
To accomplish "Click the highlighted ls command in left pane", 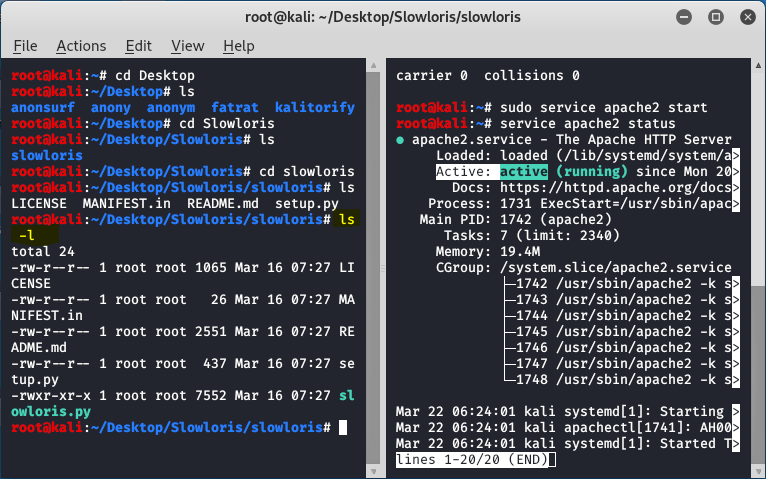I will pyautogui.click(x=346, y=219).
